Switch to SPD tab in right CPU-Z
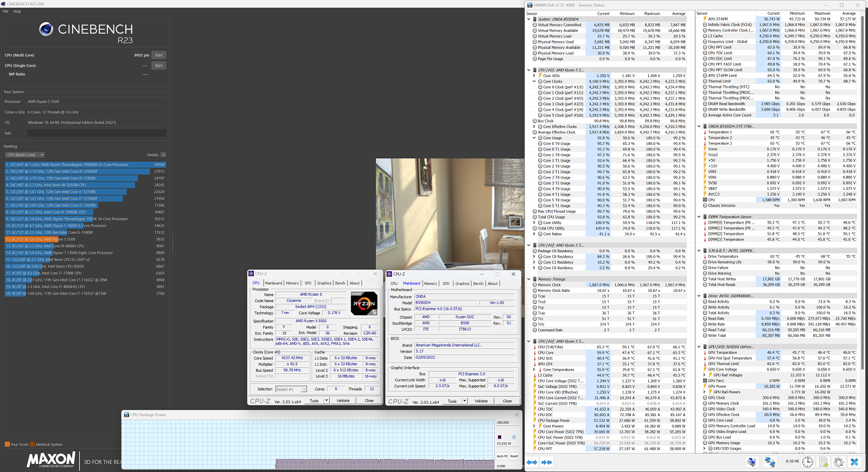Image resolution: width=868 pixels, height=472 pixels. coord(446,284)
